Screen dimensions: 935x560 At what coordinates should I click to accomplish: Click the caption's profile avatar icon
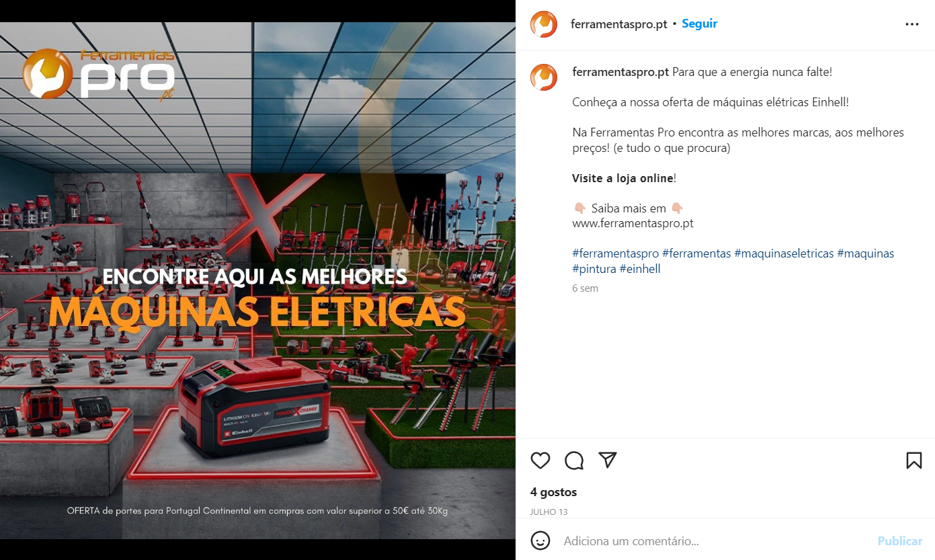(544, 77)
